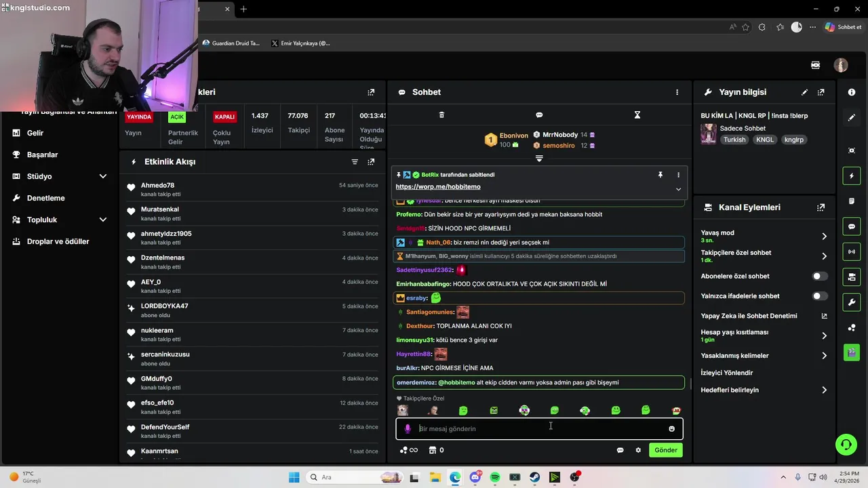Open Hedefleri belirleyin settings
This screenshot has width=868, height=488.
coord(764,390)
